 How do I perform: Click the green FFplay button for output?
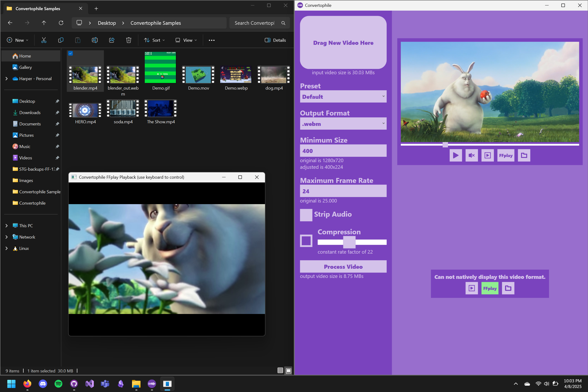coord(490,288)
